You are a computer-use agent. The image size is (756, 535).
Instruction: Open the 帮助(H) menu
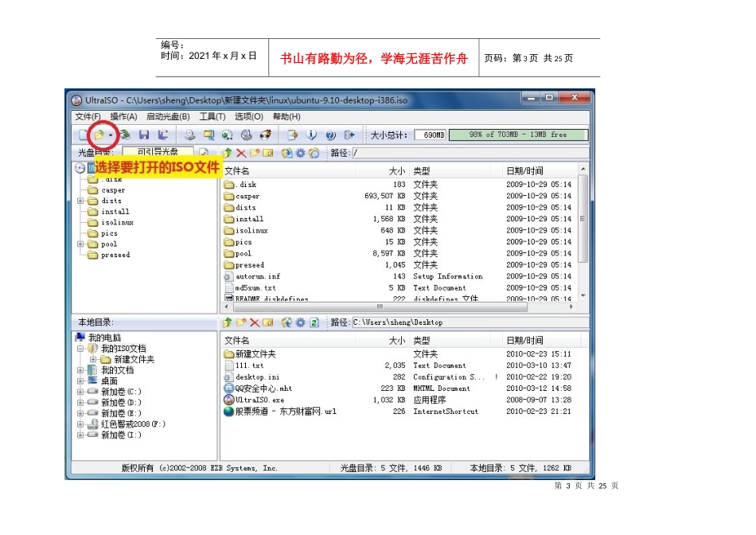[x=286, y=117]
